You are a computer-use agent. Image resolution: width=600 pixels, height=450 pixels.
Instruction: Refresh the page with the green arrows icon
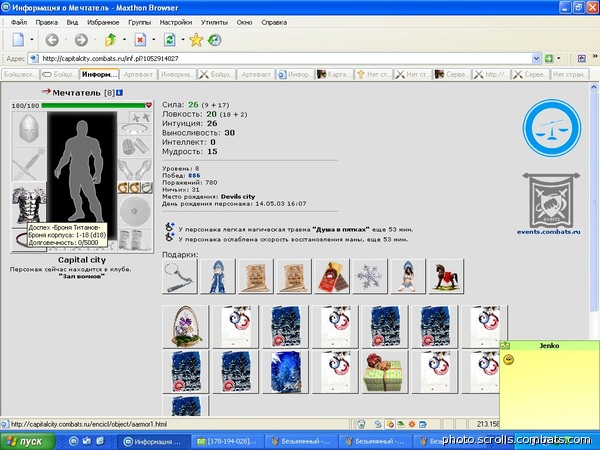coord(170,39)
